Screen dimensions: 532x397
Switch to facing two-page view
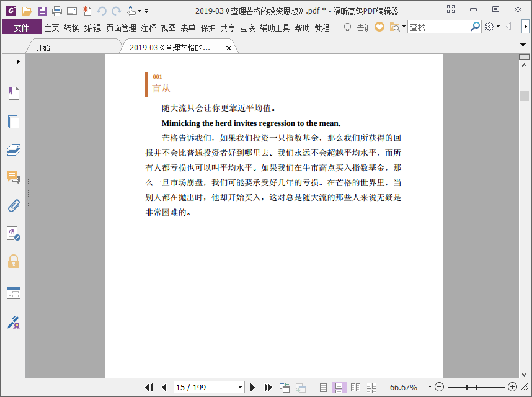click(355, 387)
